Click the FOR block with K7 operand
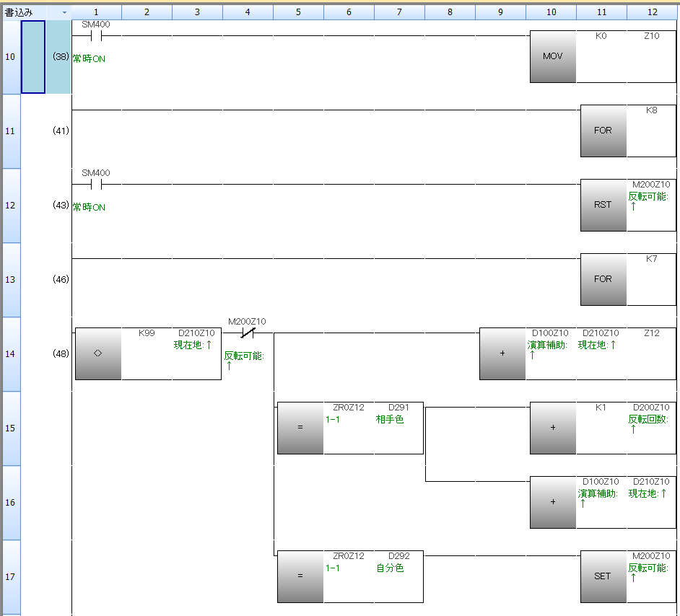 [603, 279]
